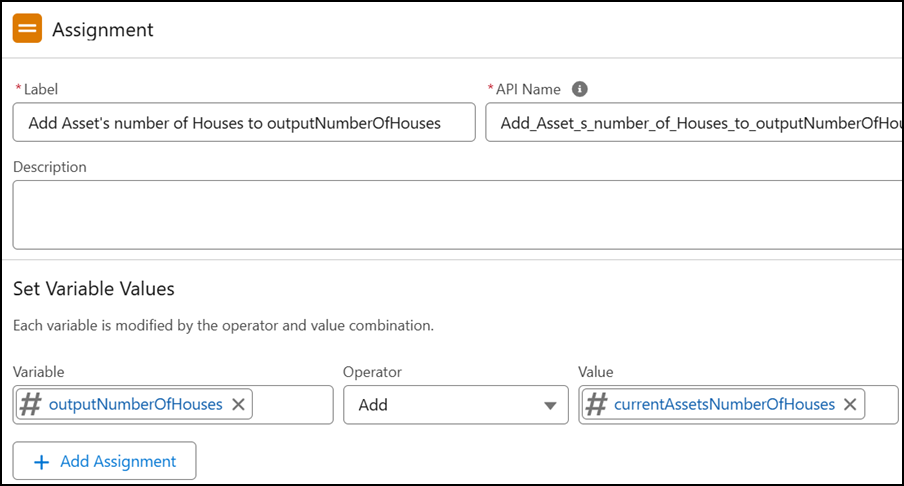Click the Description field label
The height and width of the screenshot is (486, 904).
pyautogui.click(x=50, y=167)
